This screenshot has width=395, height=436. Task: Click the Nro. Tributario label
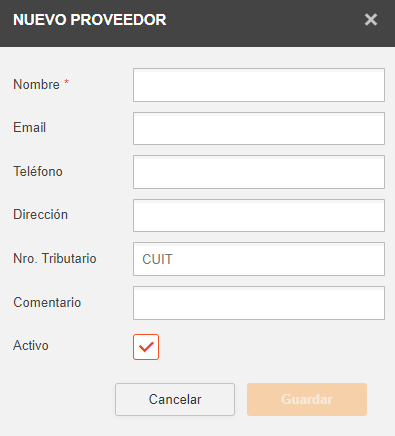[55, 258]
